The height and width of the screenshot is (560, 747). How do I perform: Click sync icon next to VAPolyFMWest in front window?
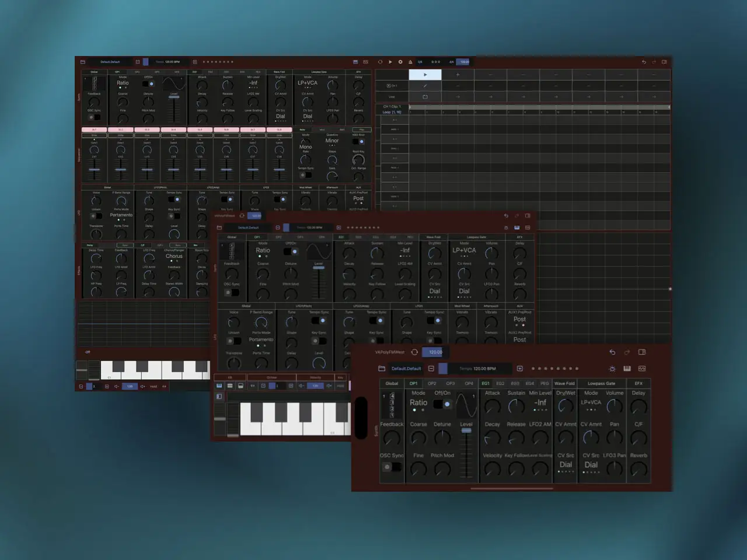point(414,352)
